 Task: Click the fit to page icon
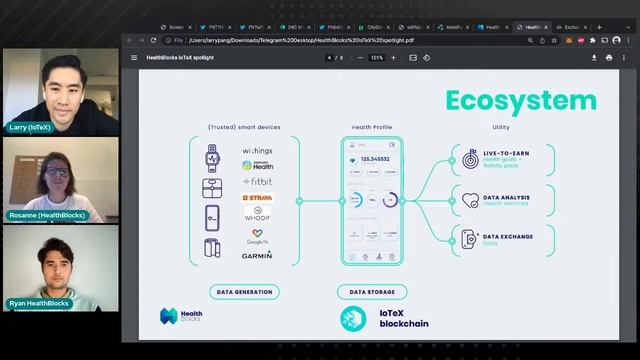point(413,58)
